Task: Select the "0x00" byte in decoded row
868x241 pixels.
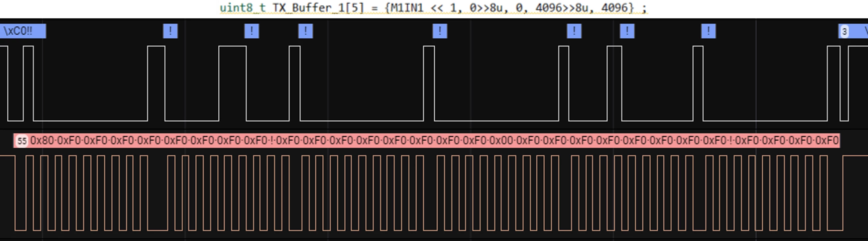Action: (501, 140)
